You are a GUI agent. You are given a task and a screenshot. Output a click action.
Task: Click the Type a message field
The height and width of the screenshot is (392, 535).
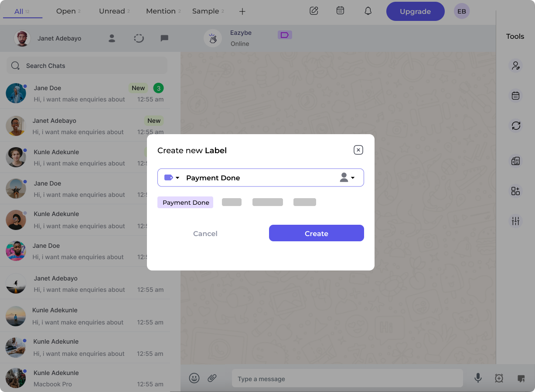(348, 378)
